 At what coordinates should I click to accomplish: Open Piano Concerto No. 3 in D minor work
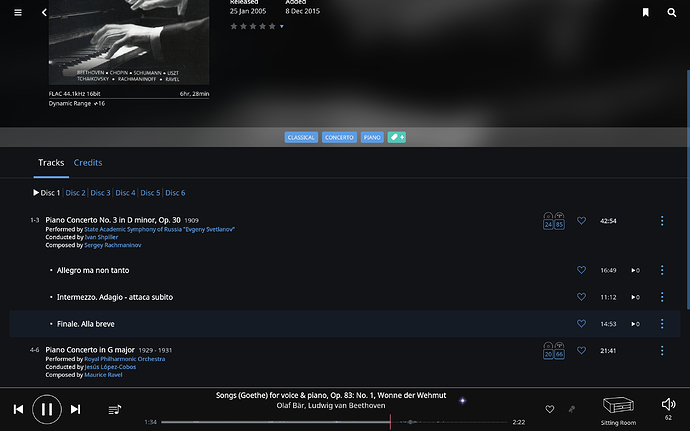click(x=113, y=220)
